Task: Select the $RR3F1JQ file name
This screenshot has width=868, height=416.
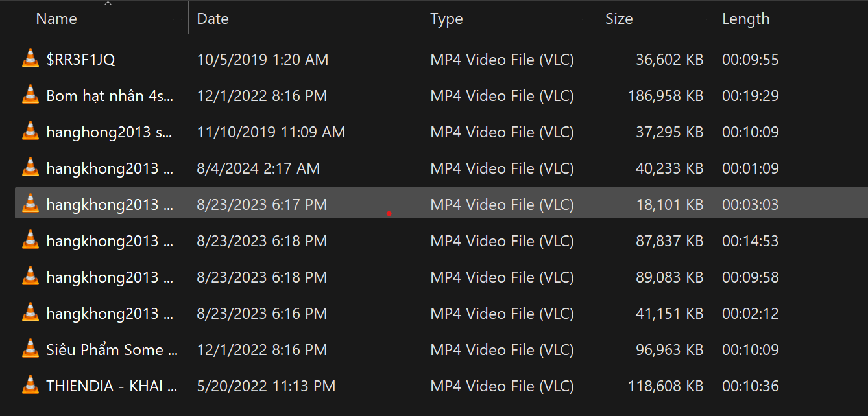Action: click(80, 60)
